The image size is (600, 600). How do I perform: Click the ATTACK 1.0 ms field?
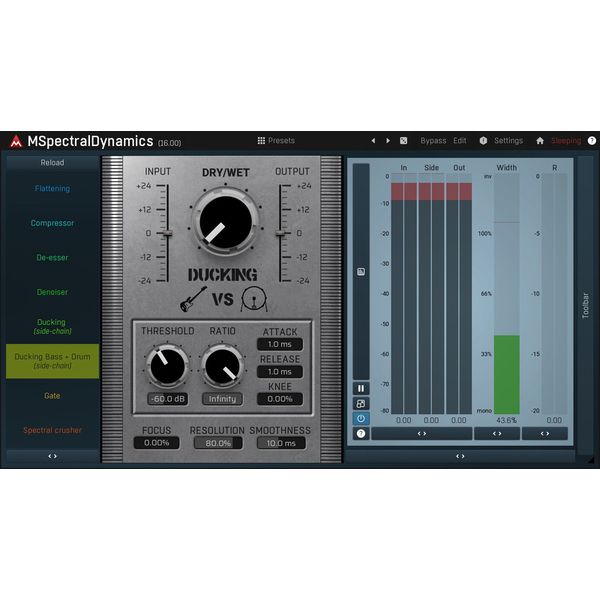280,344
